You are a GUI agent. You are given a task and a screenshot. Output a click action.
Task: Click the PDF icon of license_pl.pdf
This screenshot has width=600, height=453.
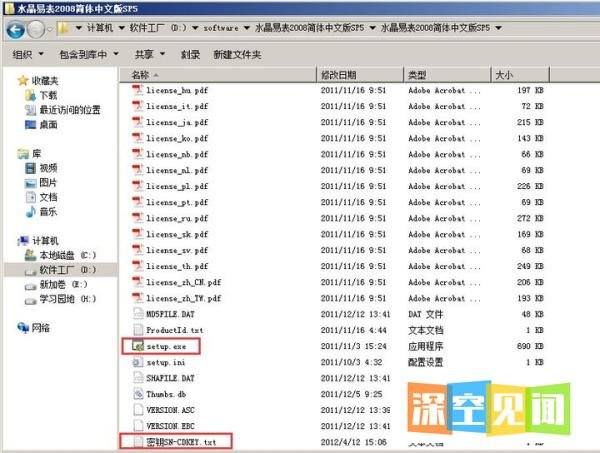tap(137, 186)
